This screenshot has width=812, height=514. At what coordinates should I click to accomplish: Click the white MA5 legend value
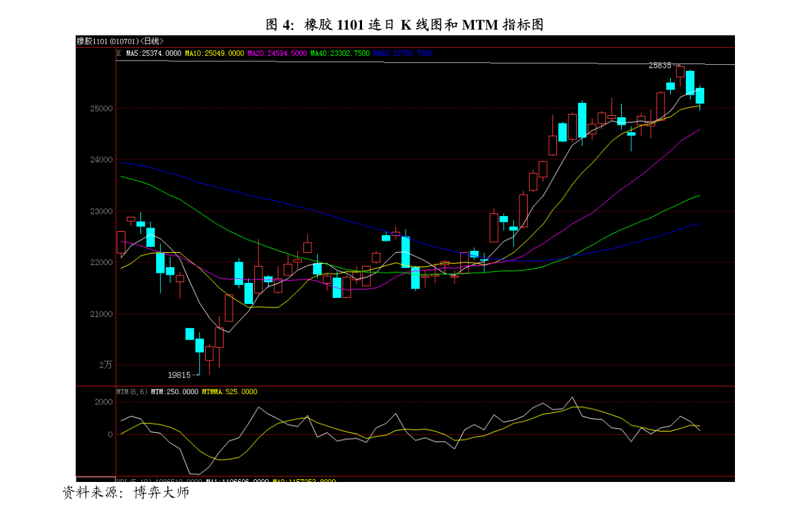pyautogui.click(x=153, y=53)
